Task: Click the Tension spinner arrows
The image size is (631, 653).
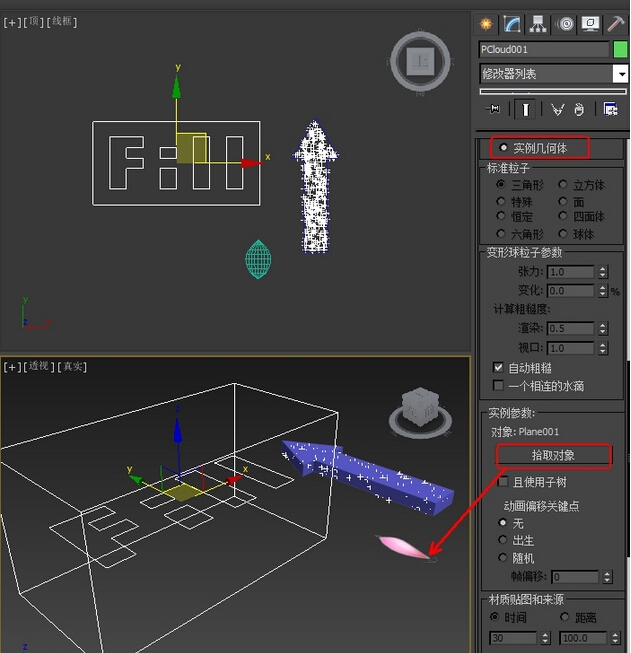Action: pos(603,272)
